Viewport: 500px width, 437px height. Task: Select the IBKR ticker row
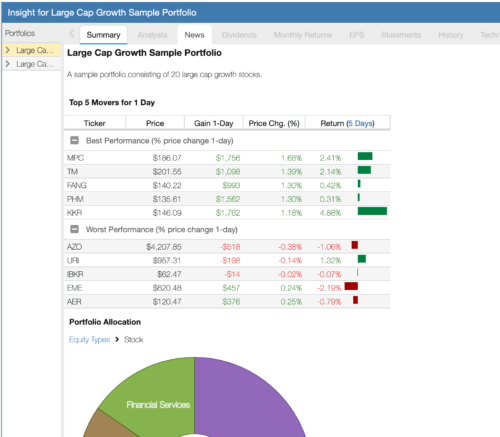[x=227, y=274]
